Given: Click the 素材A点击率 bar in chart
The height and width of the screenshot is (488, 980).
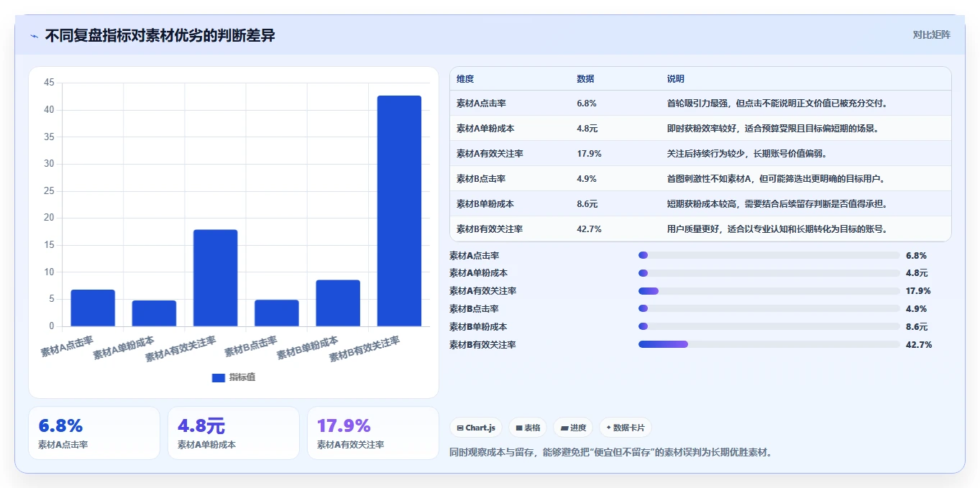Looking at the screenshot, I should [x=93, y=308].
